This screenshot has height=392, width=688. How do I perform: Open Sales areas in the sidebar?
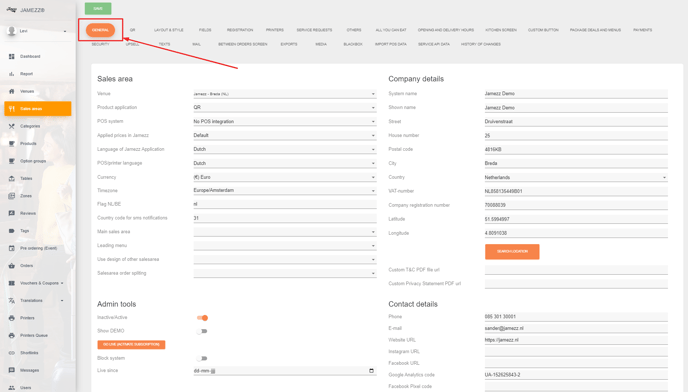(38, 109)
